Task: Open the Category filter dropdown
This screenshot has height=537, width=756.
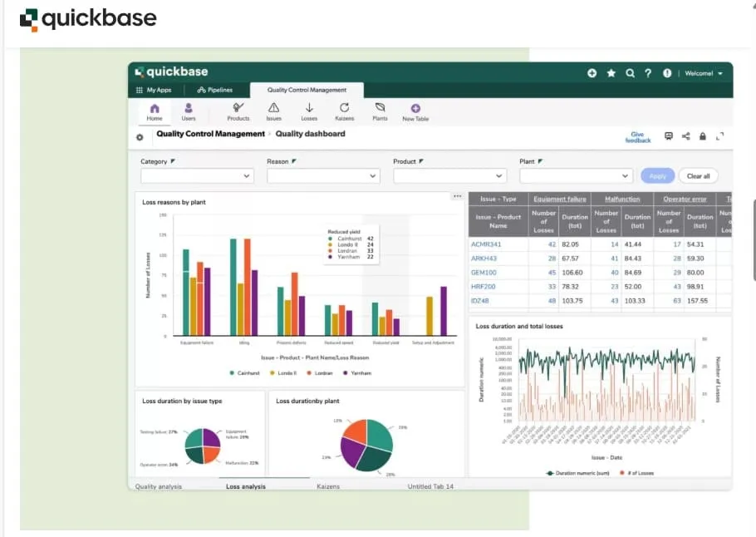Action: click(197, 176)
